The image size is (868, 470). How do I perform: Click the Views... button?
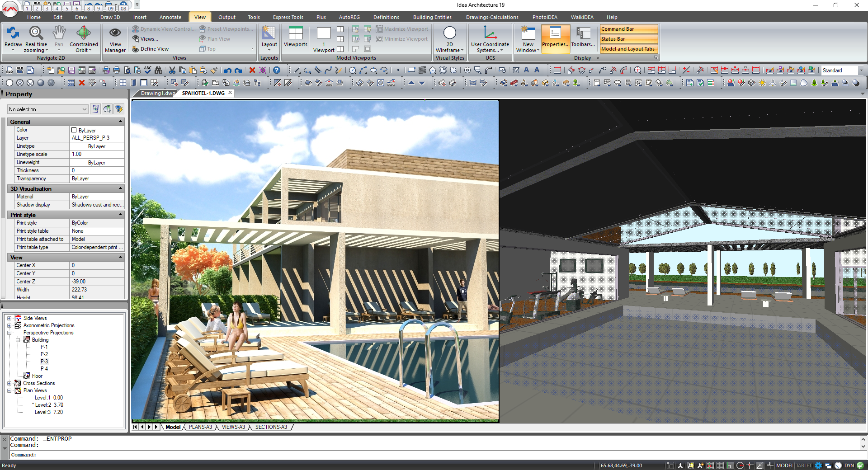149,39
